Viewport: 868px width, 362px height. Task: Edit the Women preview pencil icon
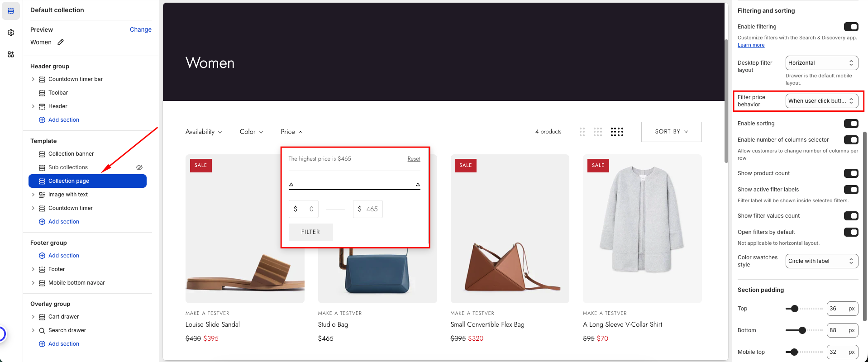pyautogui.click(x=61, y=42)
